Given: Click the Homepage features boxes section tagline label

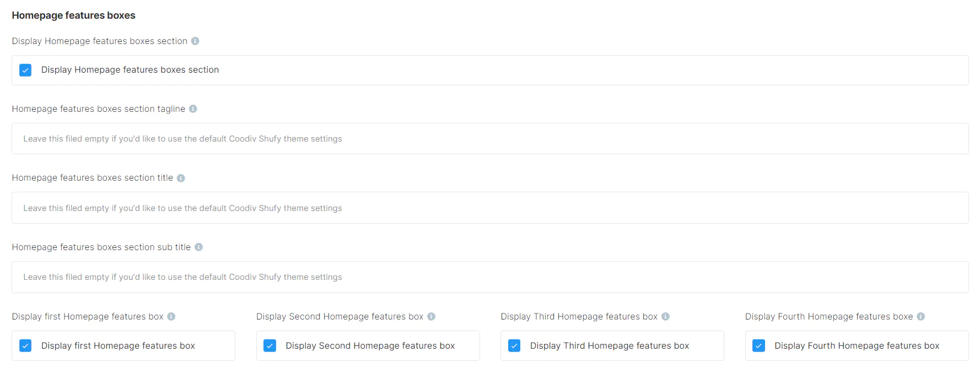Looking at the screenshot, I should click(x=99, y=109).
